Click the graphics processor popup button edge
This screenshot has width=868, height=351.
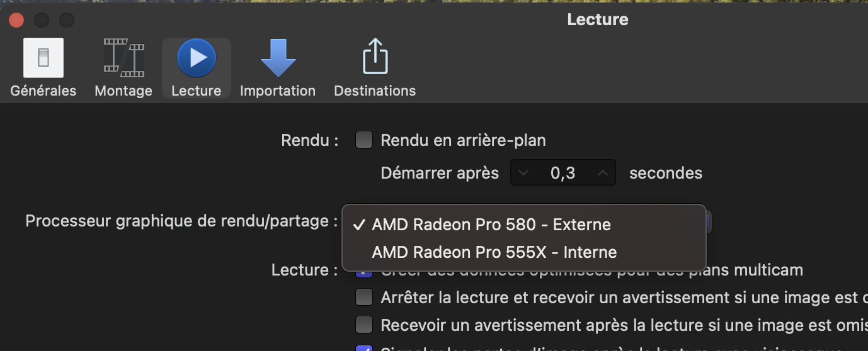pyautogui.click(x=709, y=221)
